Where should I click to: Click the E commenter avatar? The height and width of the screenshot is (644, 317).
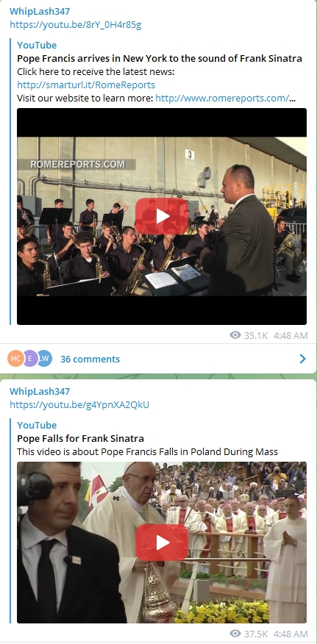click(30, 359)
